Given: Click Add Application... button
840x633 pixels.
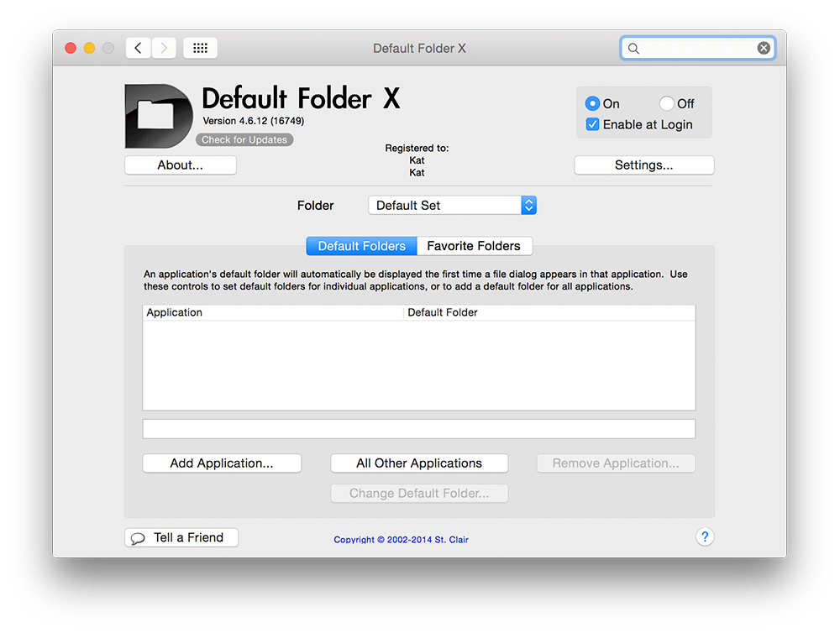Looking at the screenshot, I should coord(222,463).
